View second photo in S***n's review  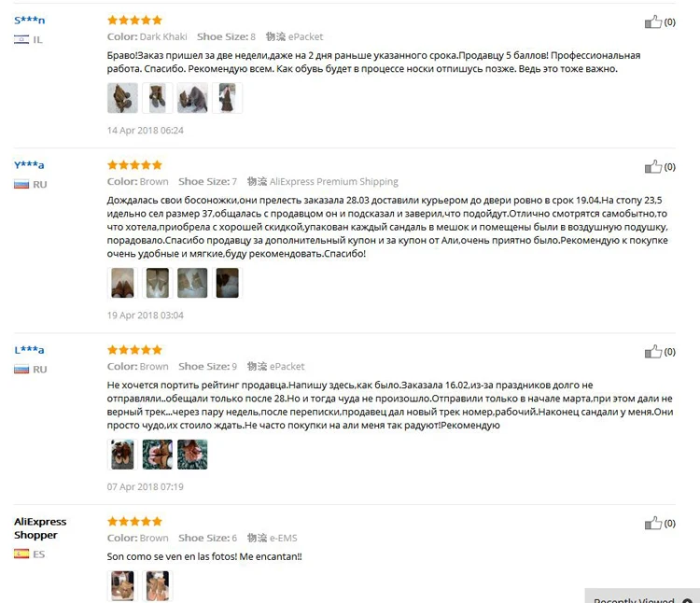(157, 98)
